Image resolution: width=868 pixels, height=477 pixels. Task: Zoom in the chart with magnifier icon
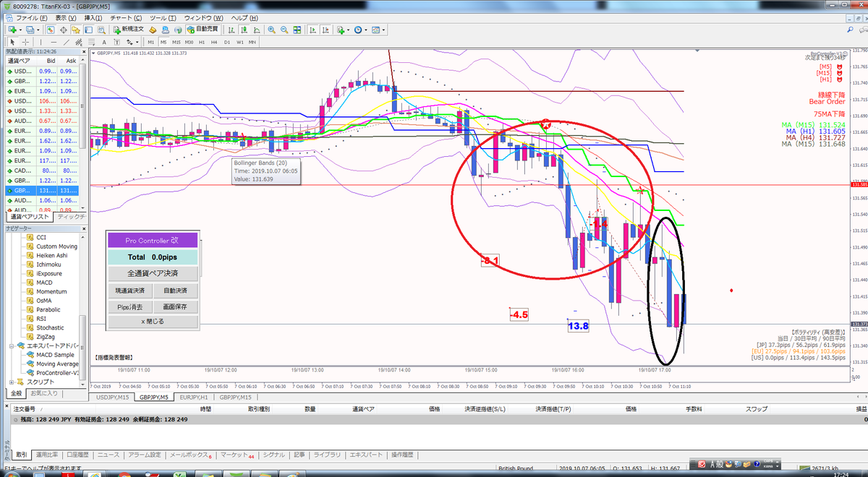click(271, 29)
